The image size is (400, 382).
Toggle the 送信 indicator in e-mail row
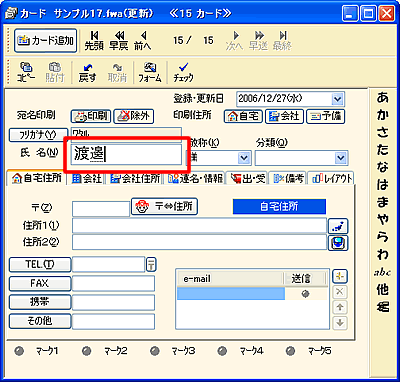pos(306,294)
